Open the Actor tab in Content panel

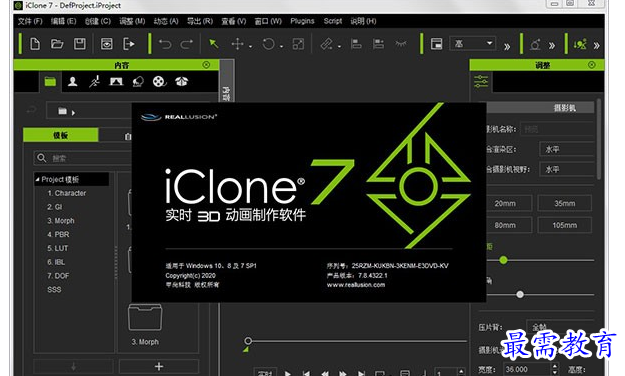click(x=73, y=82)
